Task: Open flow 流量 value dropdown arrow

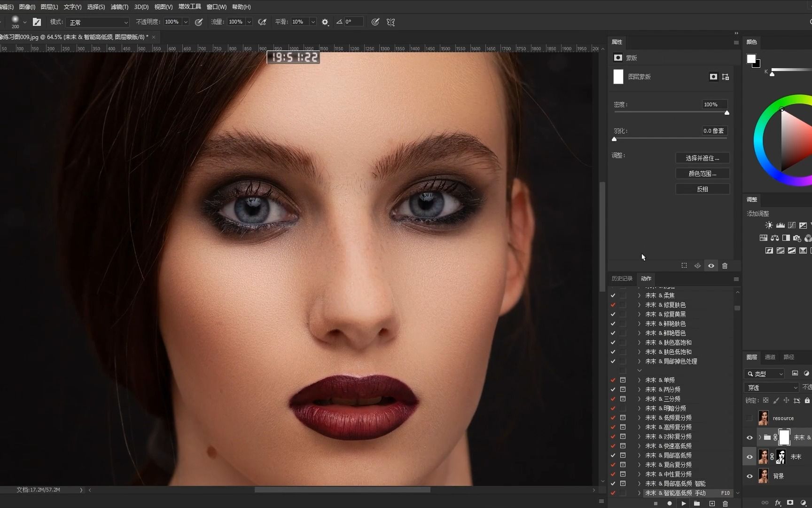Action: click(x=249, y=22)
